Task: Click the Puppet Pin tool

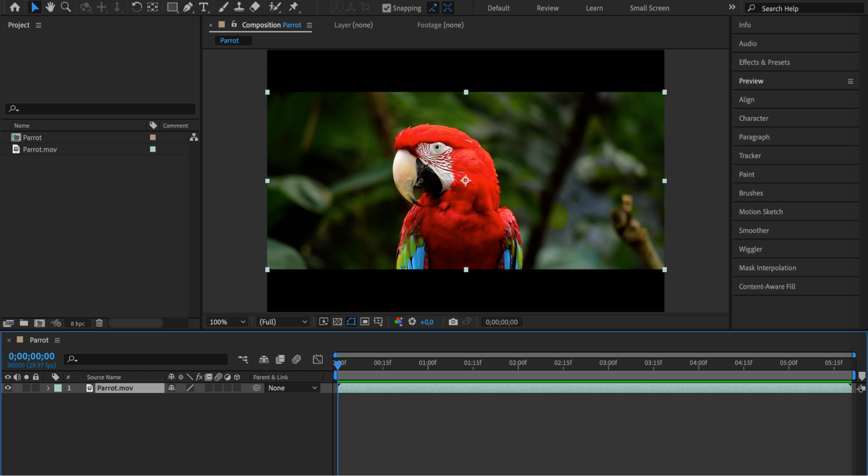Action: click(x=294, y=7)
